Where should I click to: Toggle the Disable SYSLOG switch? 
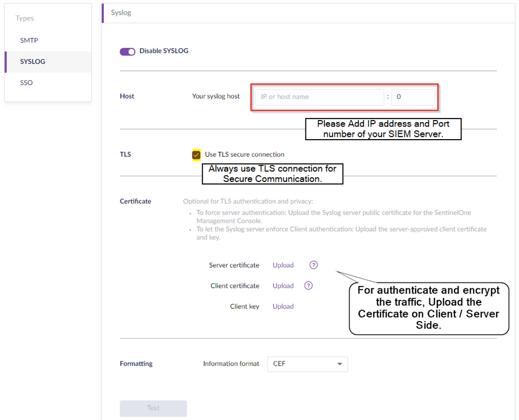pos(128,51)
